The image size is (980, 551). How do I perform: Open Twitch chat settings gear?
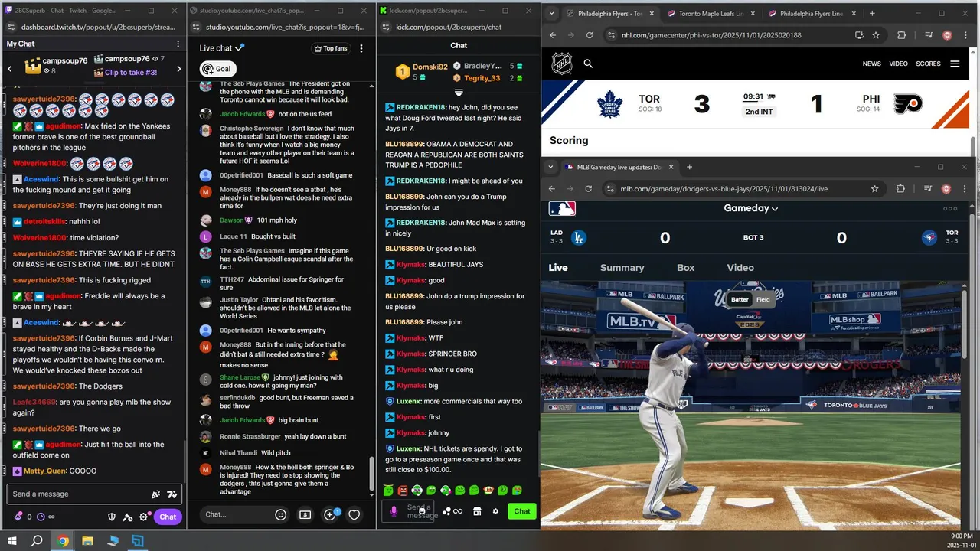pyautogui.click(x=143, y=517)
